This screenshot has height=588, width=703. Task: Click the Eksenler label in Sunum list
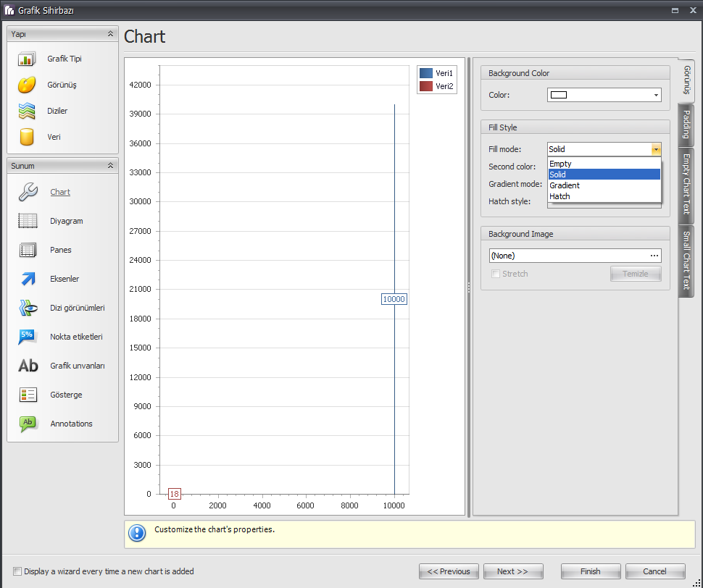point(65,279)
